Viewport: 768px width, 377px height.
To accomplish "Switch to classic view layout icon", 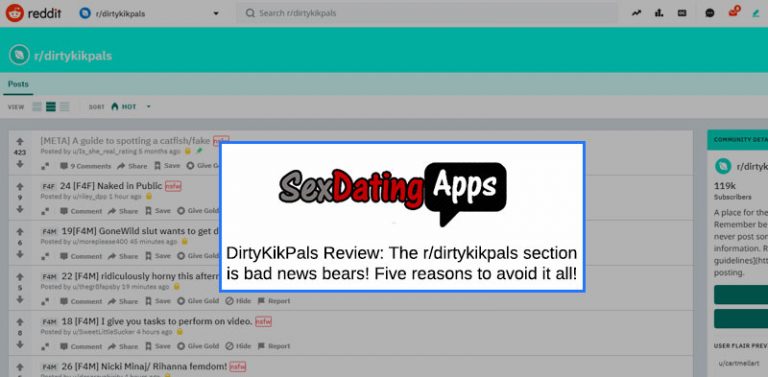I will coord(50,107).
